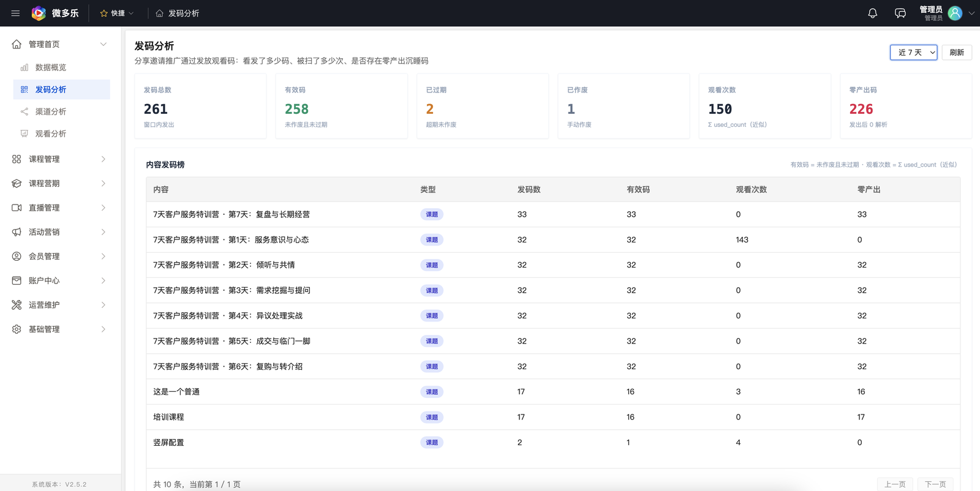This screenshot has width=980, height=491.
Task: Expand the 账户中心 menu chevron
Action: pos(103,280)
